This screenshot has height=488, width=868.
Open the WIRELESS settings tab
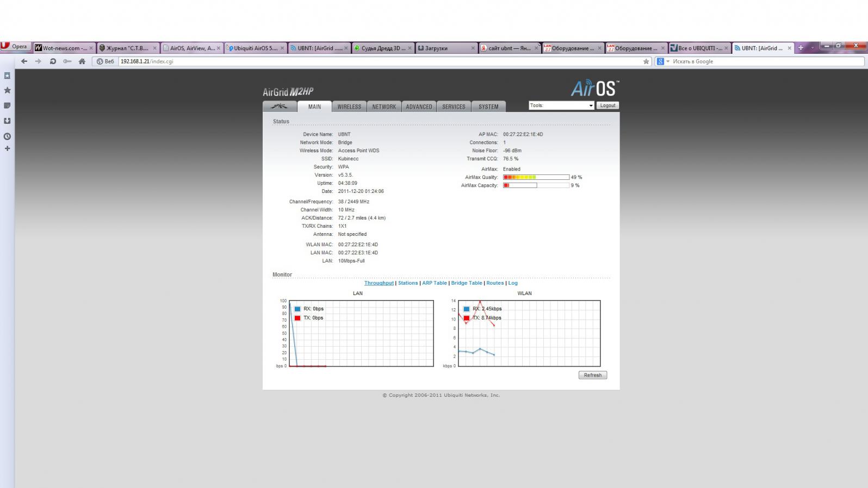[349, 107]
